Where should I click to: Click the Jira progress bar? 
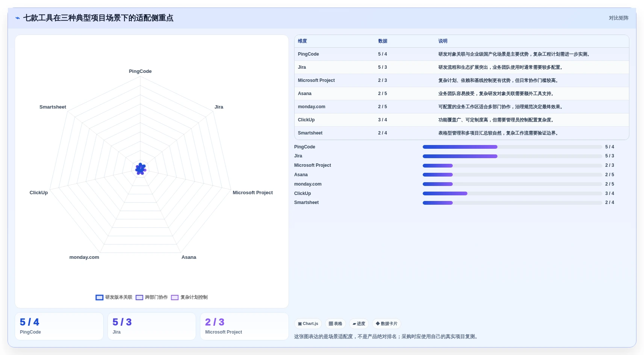[x=512, y=156]
